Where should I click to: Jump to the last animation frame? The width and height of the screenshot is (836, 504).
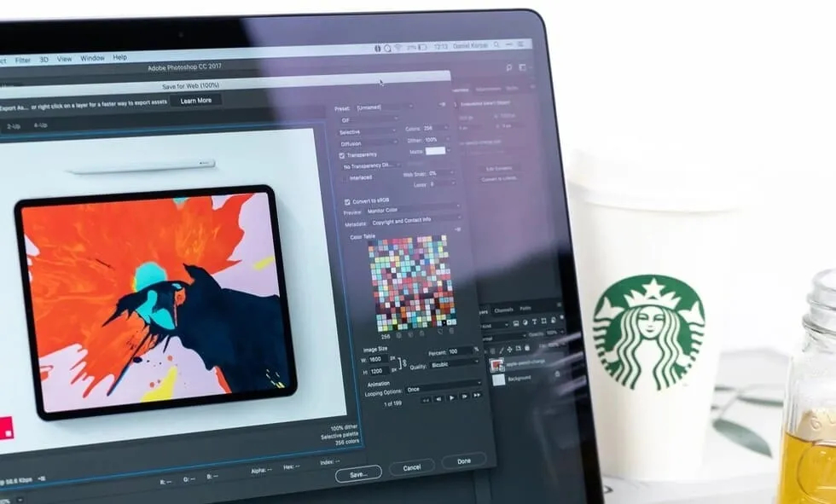pos(477,396)
